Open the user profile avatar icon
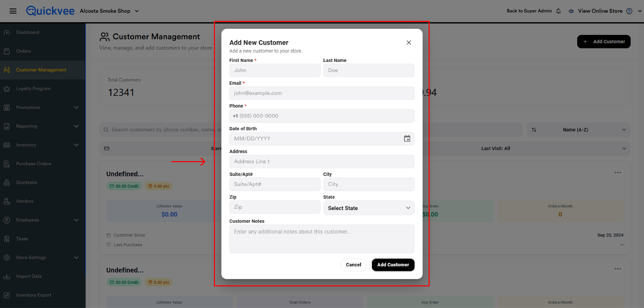Viewport: 644px width, 308px height. (629, 11)
